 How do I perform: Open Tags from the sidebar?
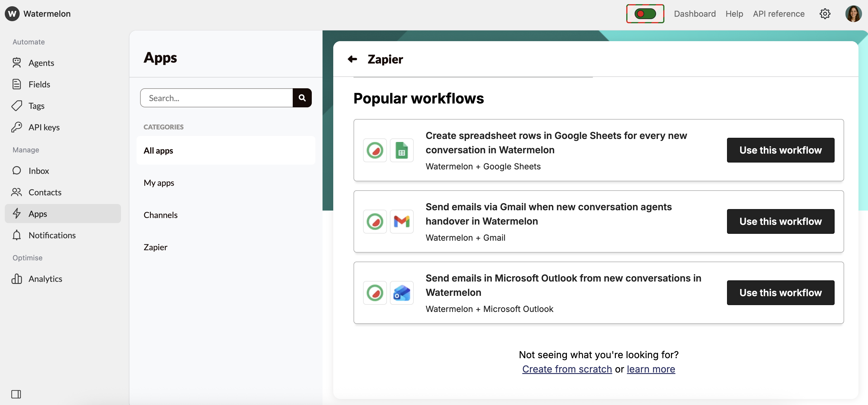coord(36,106)
